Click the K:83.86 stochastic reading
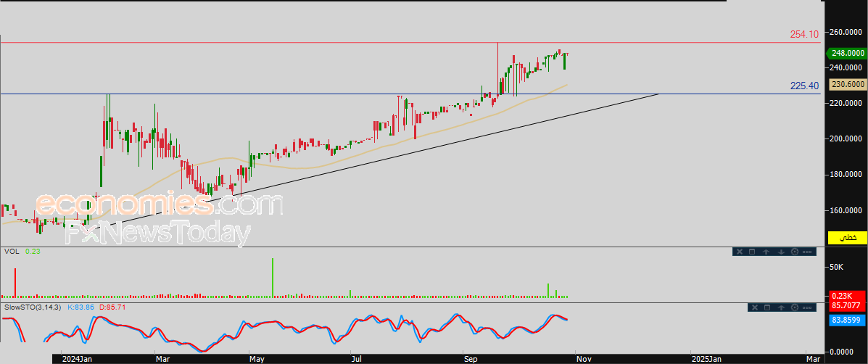868x364 pixels. (x=80, y=307)
